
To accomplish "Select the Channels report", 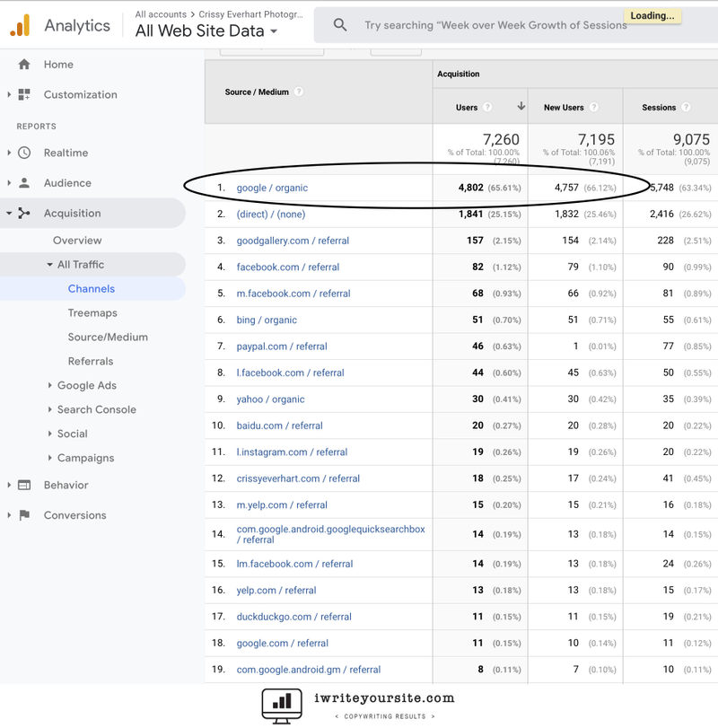I will [91, 289].
